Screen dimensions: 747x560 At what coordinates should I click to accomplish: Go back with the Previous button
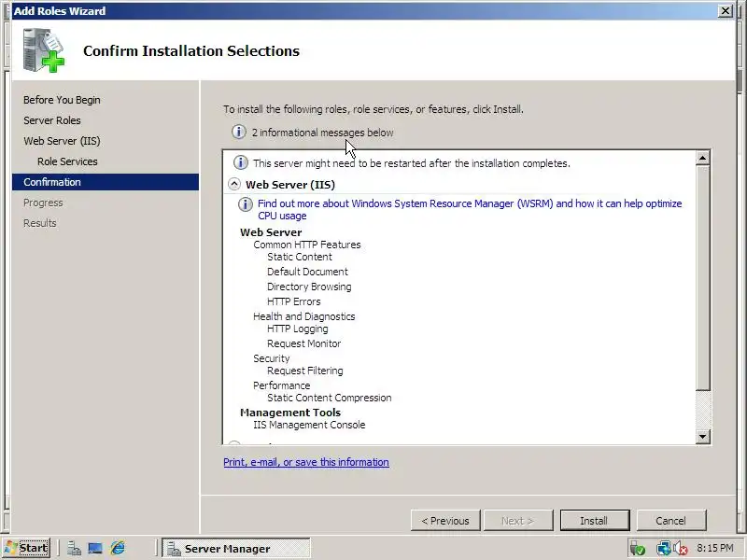coord(445,521)
